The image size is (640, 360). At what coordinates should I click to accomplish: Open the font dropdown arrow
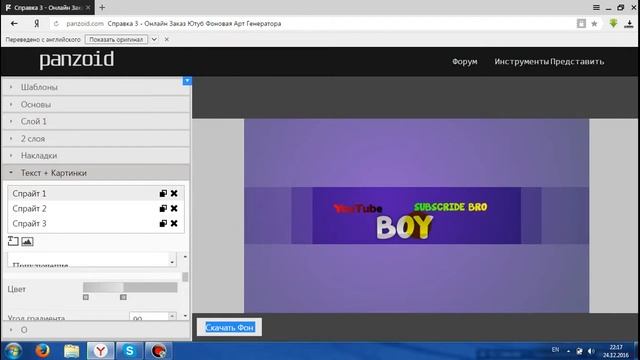172,262
